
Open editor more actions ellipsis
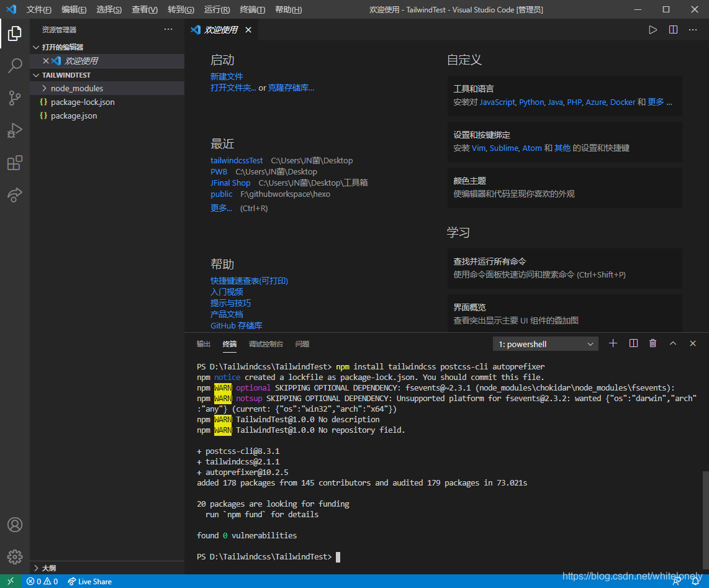click(x=693, y=30)
